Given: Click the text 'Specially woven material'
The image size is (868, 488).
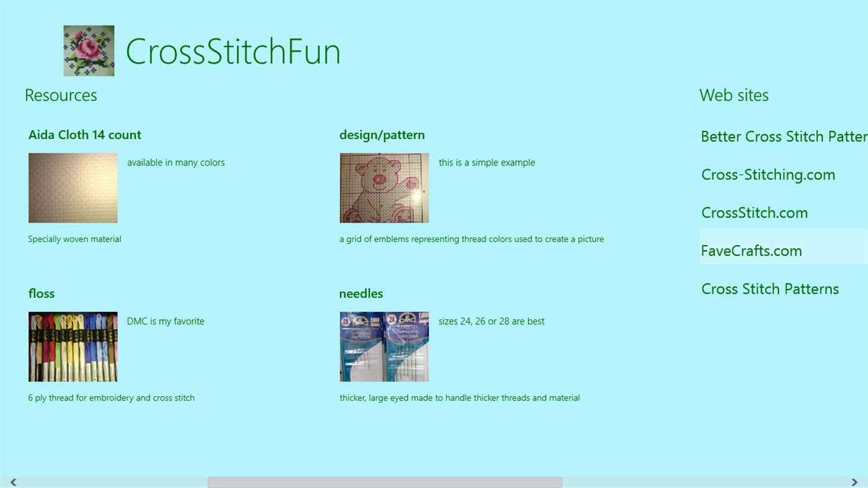Looking at the screenshot, I should click(x=74, y=239).
